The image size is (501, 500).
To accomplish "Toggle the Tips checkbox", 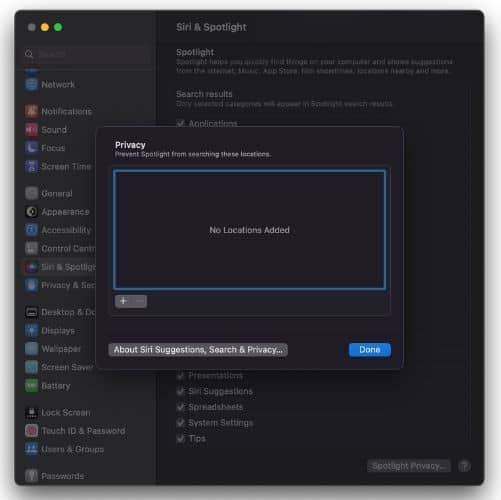I will (180, 438).
